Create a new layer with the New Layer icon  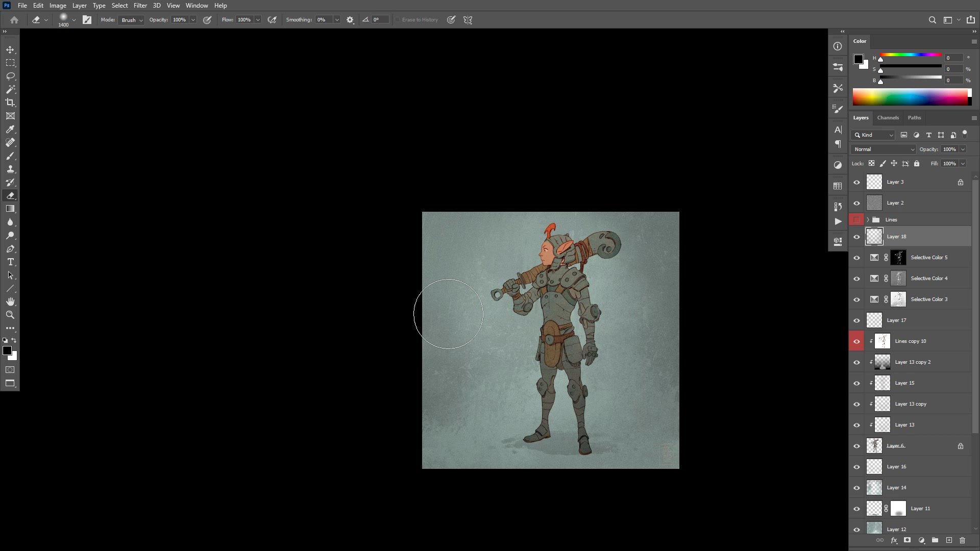(949, 540)
